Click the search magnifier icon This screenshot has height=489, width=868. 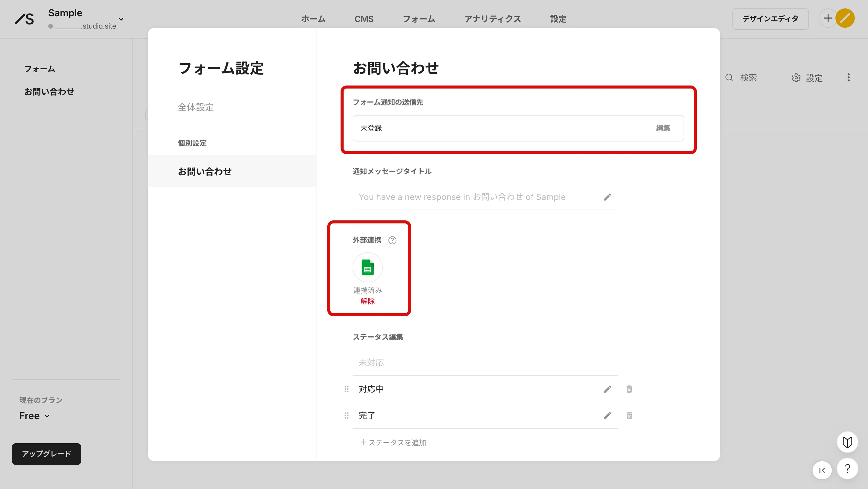(729, 78)
